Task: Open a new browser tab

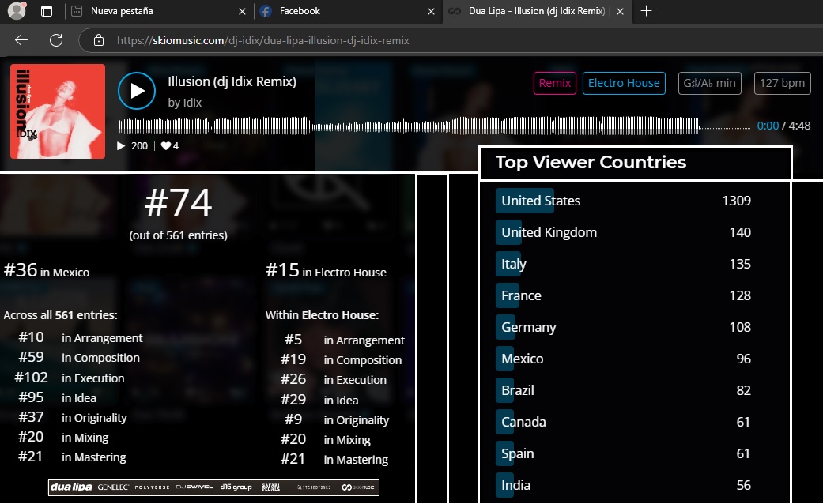Action: pyautogui.click(x=646, y=11)
